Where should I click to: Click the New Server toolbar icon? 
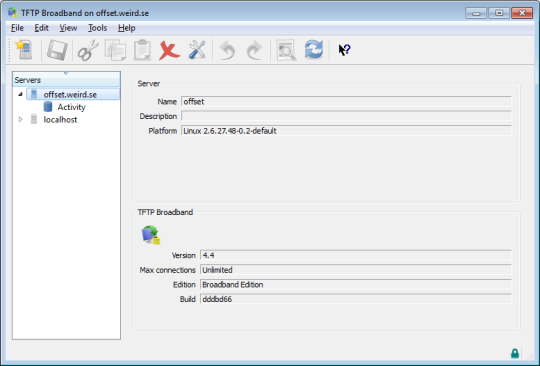24,50
